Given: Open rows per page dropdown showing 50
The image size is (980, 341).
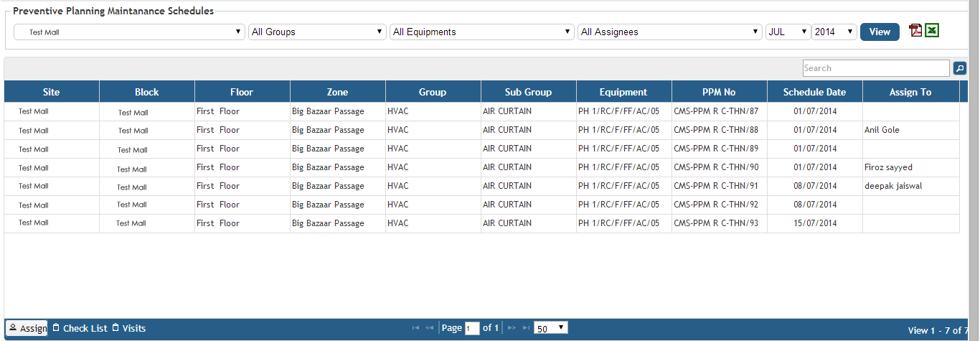Looking at the screenshot, I should [551, 328].
